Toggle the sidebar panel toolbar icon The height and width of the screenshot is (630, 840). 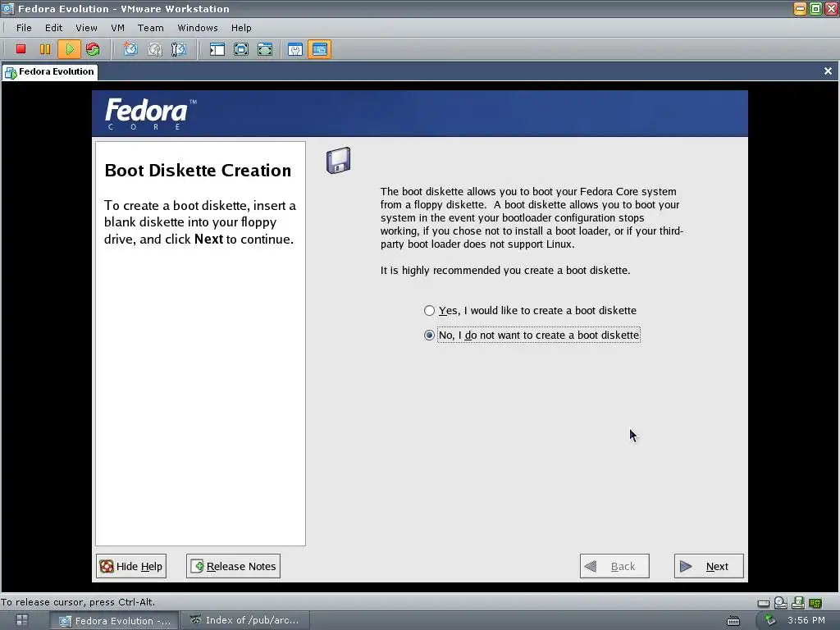(217, 49)
